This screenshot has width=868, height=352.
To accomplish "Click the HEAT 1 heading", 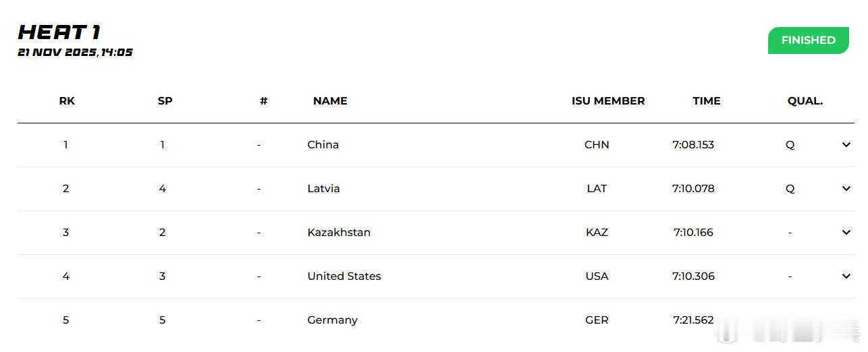I will (x=59, y=32).
